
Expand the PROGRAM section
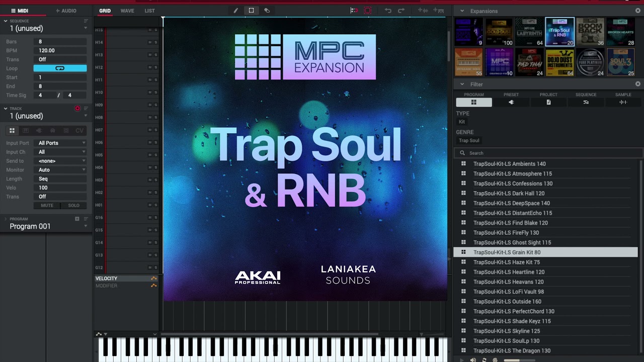[6, 219]
